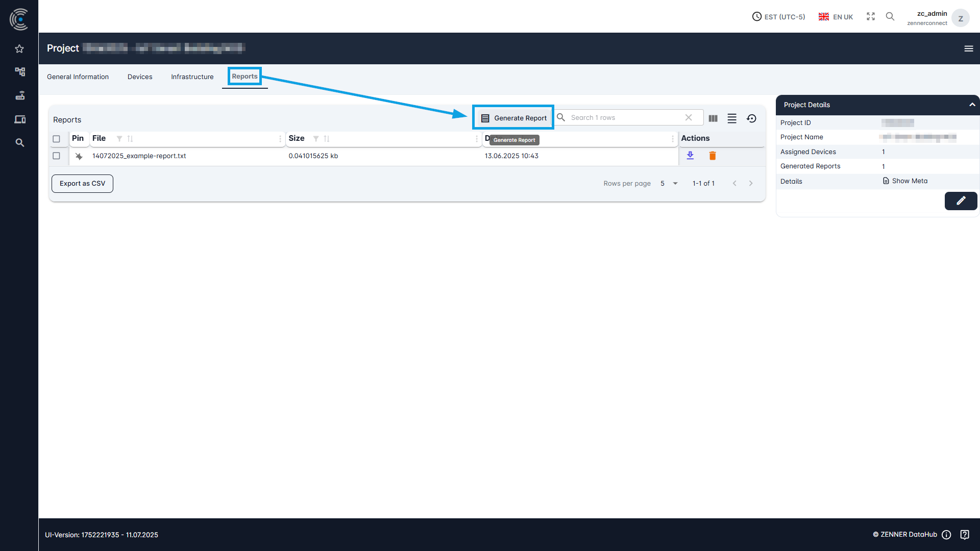This screenshot has height=551, width=980.
Task: Switch to the Infrastructure tab
Action: pyautogui.click(x=192, y=77)
